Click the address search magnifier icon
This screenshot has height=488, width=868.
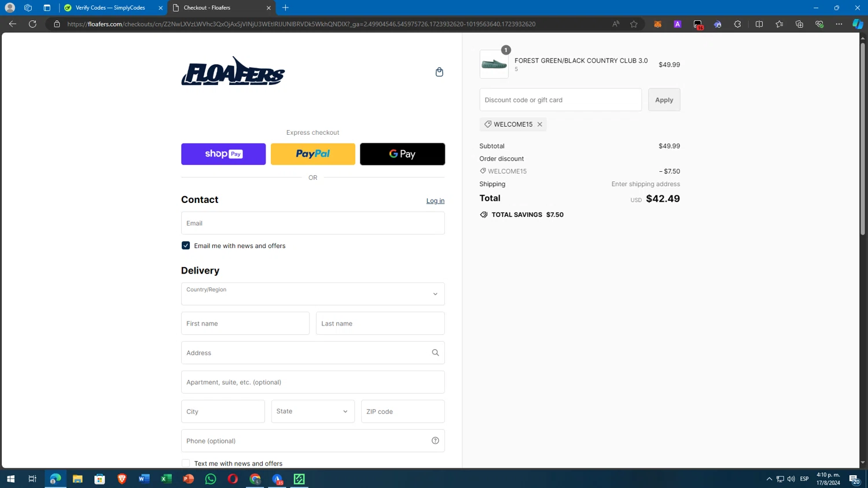435,353
